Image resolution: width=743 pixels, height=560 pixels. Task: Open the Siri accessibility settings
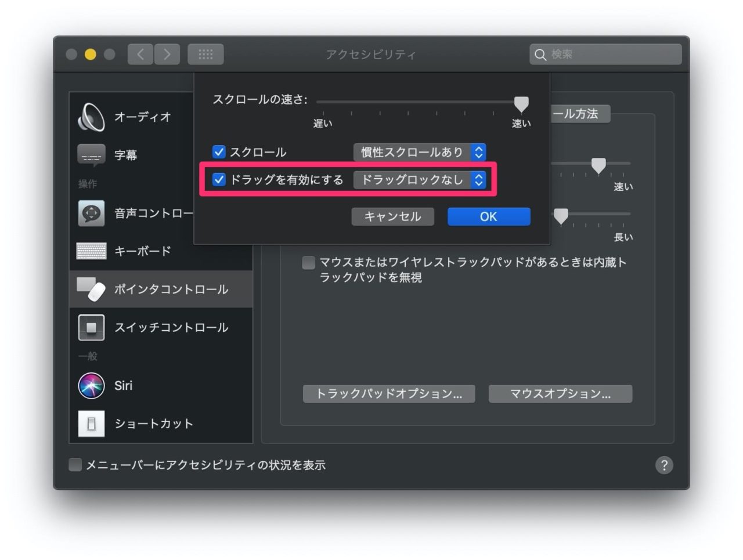point(123,385)
